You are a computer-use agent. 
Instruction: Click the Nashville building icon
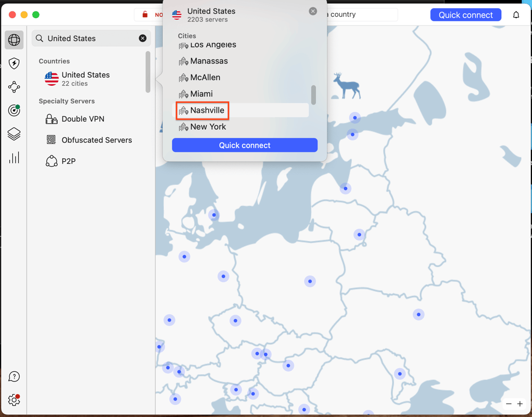pos(183,110)
